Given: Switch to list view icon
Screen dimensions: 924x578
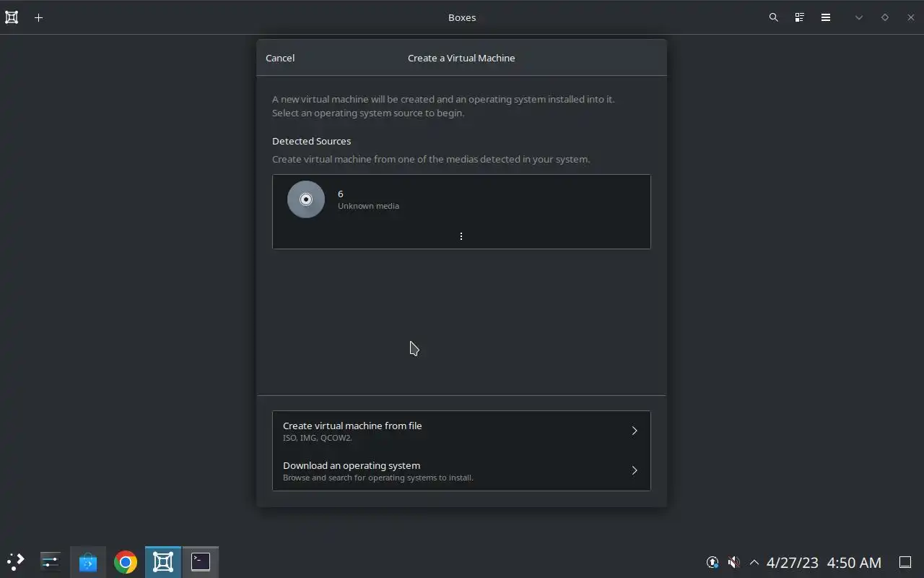Looking at the screenshot, I should click(800, 17).
